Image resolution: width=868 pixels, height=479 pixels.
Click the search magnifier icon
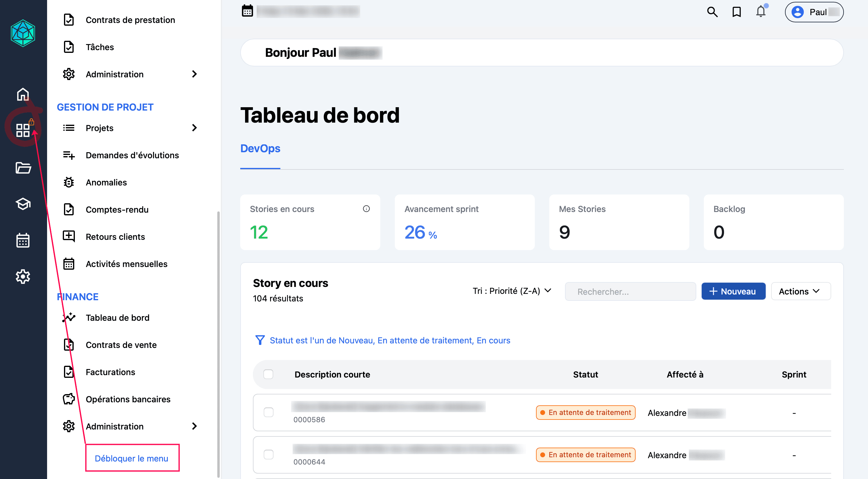click(x=712, y=12)
